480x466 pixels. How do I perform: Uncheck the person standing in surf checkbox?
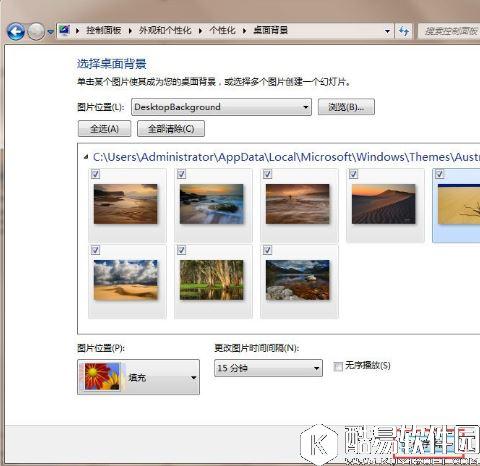click(268, 174)
